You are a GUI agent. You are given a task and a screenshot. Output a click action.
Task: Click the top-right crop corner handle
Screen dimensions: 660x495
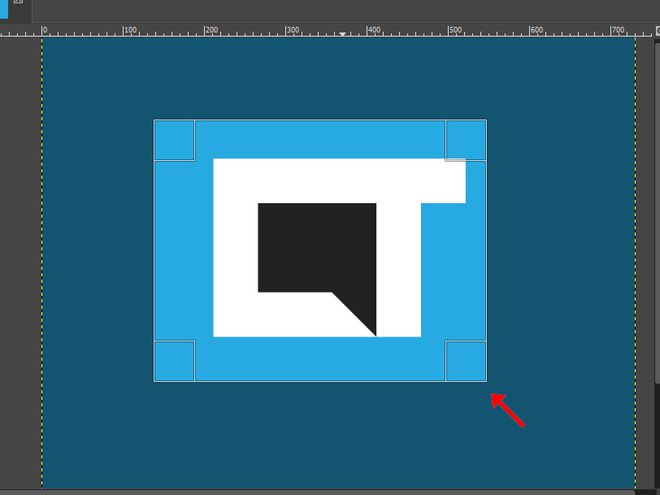pyautogui.click(x=466, y=140)
